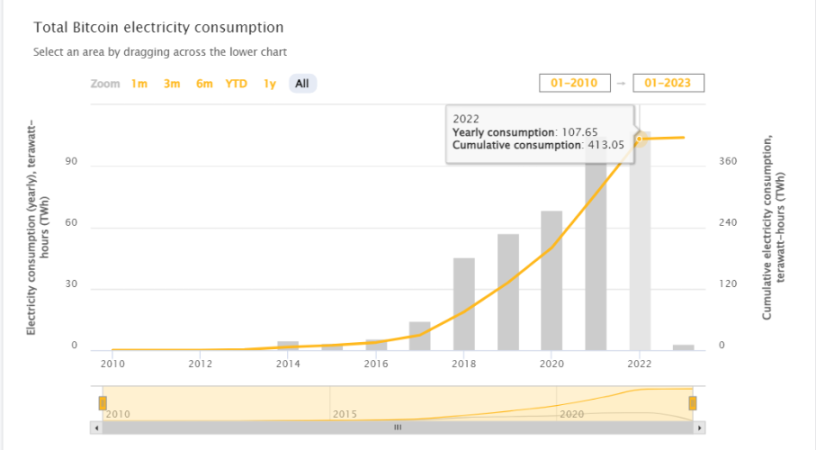This screenshot has height=450, width=816.
Task: Click the 2020 yearly consumption bar
Action: pos(552,281)
